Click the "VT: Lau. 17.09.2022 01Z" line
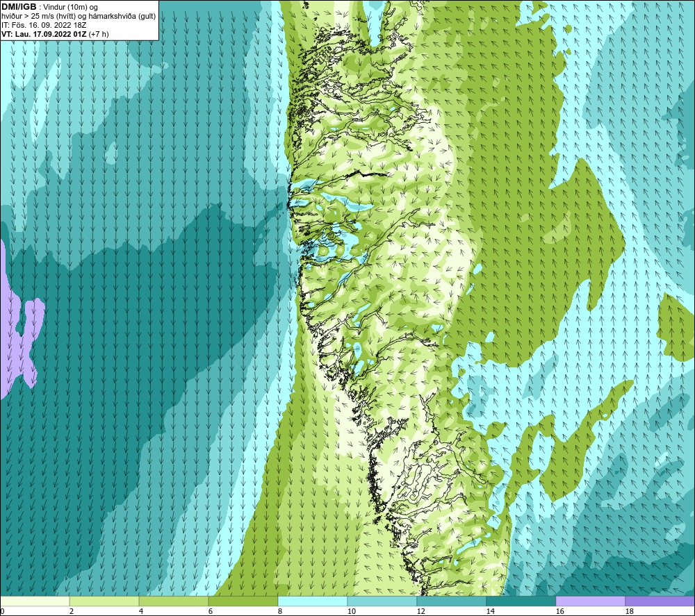 tap(44, 34)
